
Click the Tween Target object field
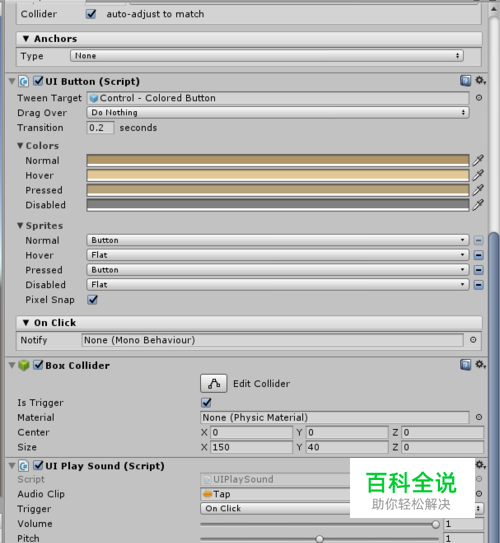click(278, 98)
